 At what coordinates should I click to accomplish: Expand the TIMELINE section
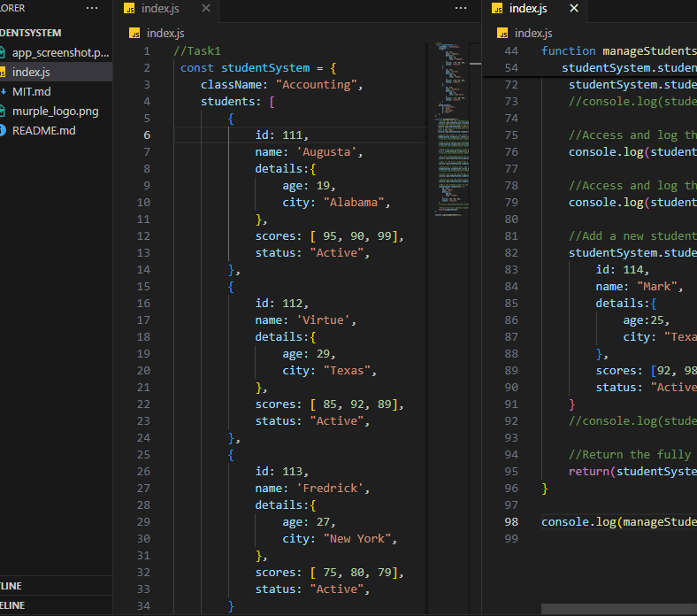[56, 605]
